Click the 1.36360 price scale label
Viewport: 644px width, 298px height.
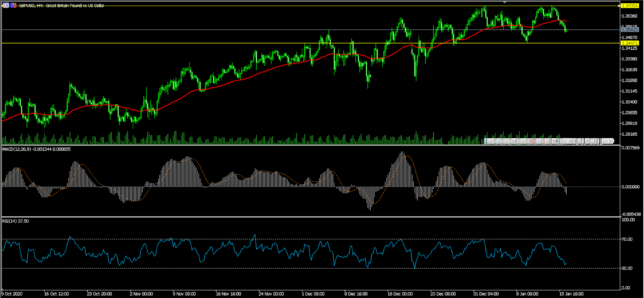629,16
